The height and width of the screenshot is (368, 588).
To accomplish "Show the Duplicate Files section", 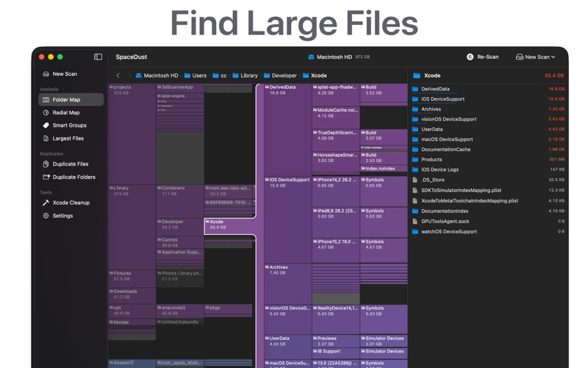I will coord(71,163).
